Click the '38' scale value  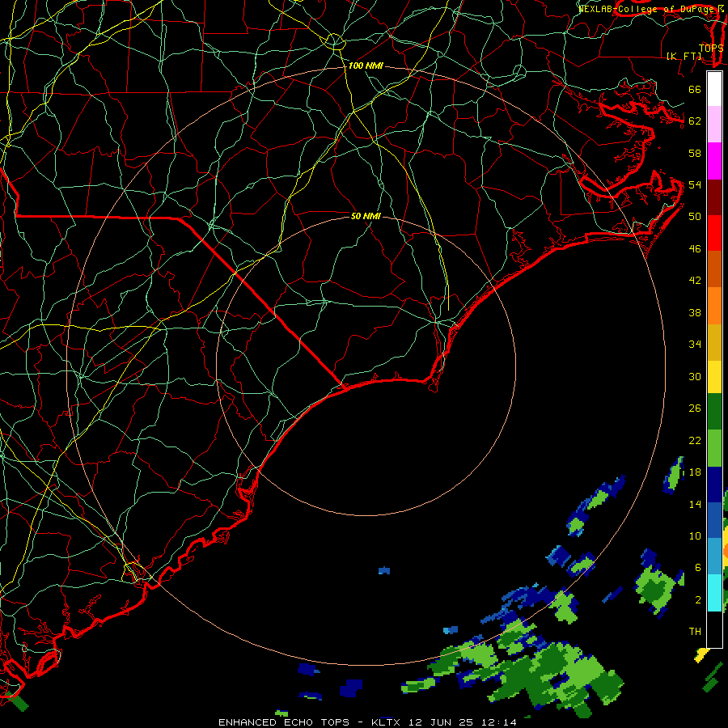[x=695, y=312]
